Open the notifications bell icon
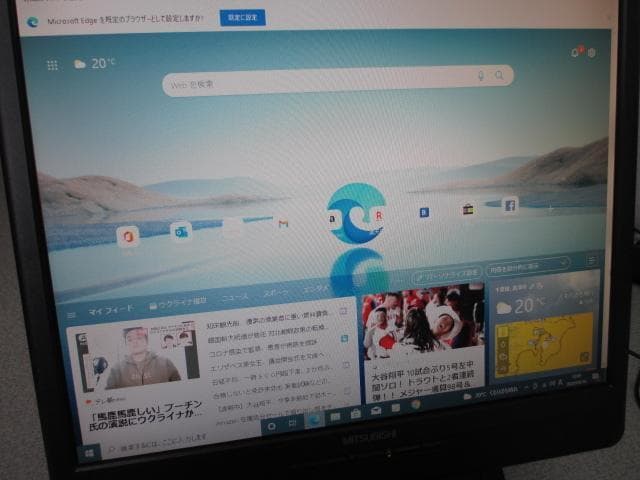This screenshot has height=480, width=640. [576, 52]
